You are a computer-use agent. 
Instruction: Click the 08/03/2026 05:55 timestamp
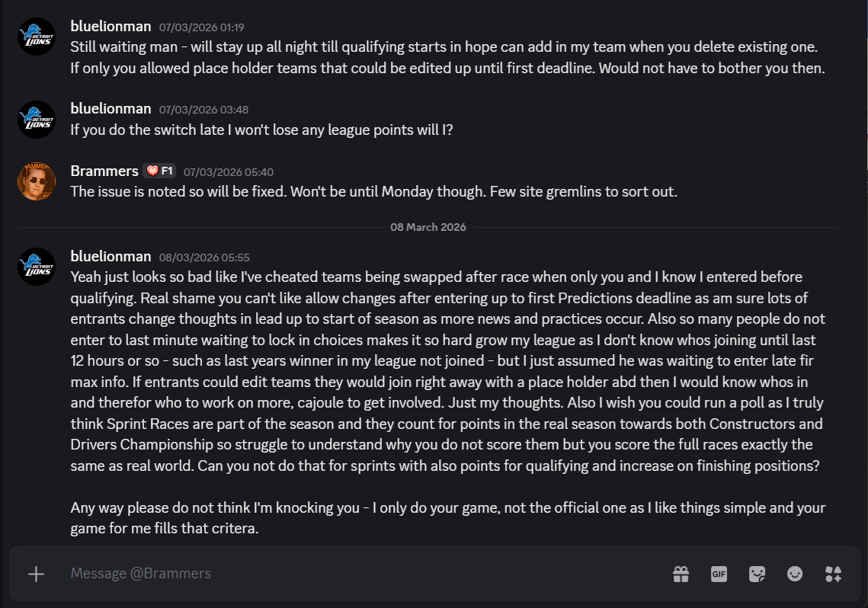203,258
